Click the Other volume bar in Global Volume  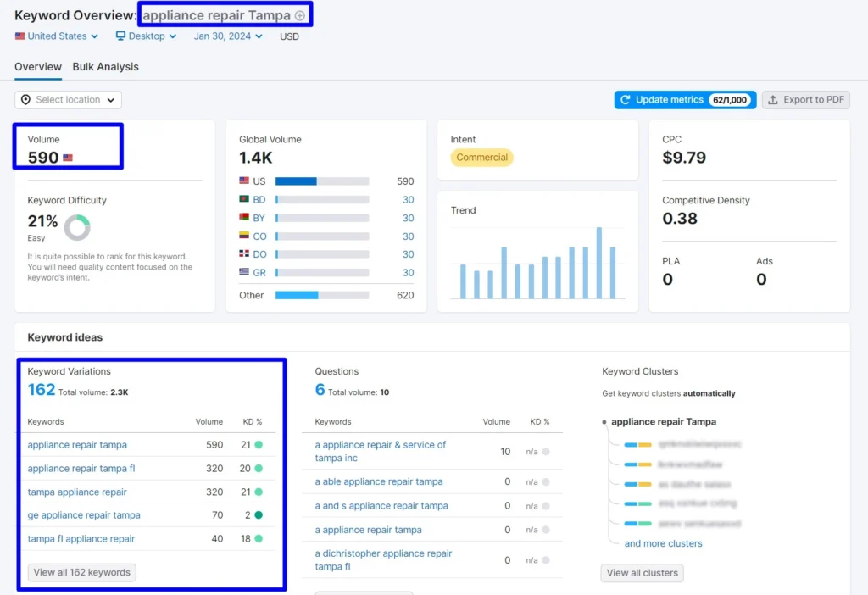[322, 296]
